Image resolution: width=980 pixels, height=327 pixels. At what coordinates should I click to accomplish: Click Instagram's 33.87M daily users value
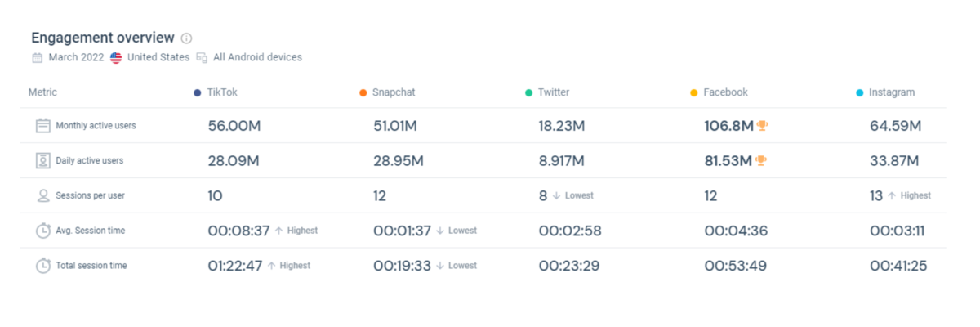894,161
